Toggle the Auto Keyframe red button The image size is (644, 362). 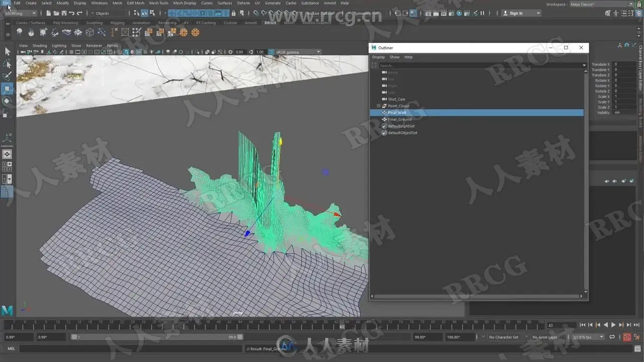(x=627, y=337)
